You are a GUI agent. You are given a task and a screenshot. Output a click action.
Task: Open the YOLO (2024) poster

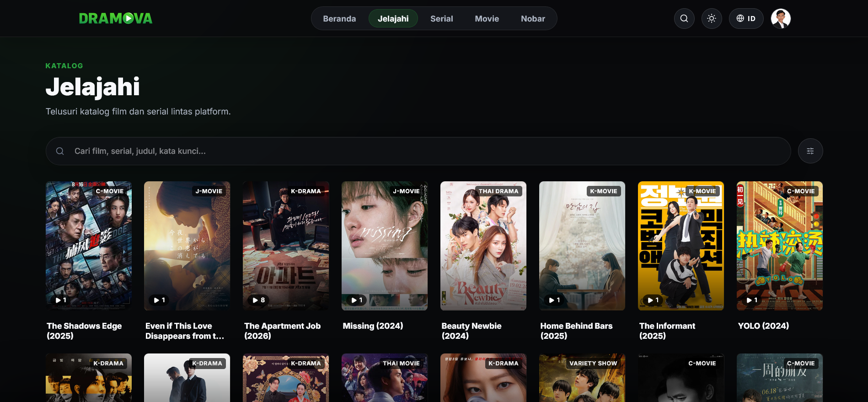pos(780,246)
